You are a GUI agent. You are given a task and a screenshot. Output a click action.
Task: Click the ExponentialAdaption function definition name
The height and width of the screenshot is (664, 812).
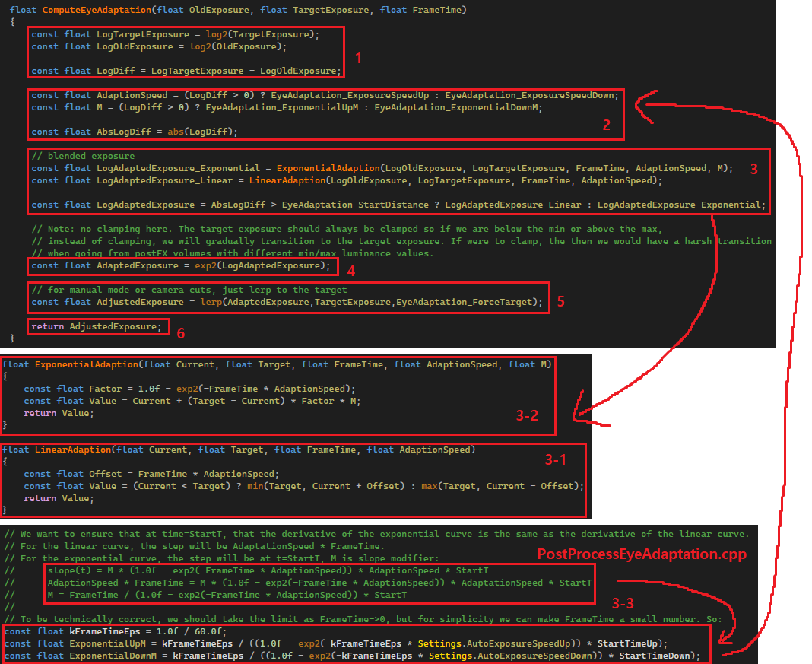pos(87,364)
